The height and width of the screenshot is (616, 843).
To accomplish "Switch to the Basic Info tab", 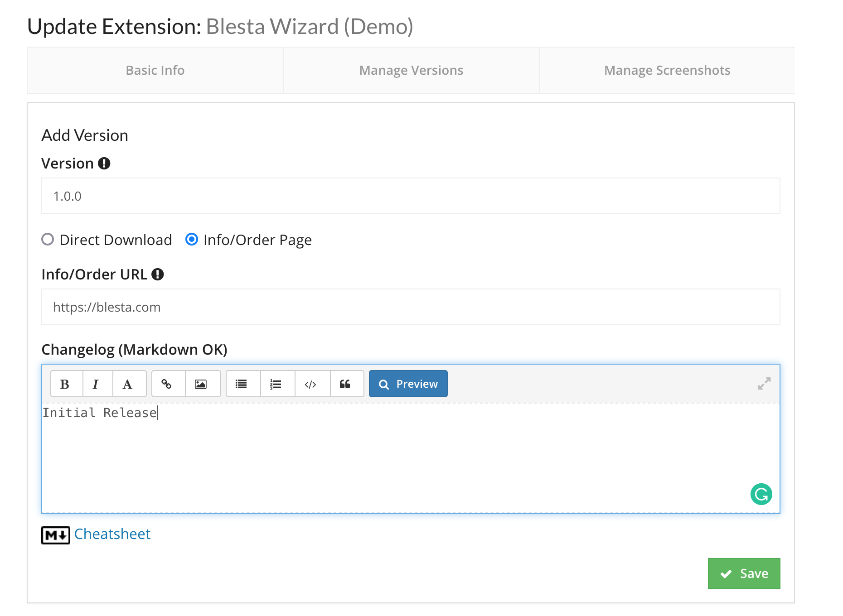I will tap(155, 71).
